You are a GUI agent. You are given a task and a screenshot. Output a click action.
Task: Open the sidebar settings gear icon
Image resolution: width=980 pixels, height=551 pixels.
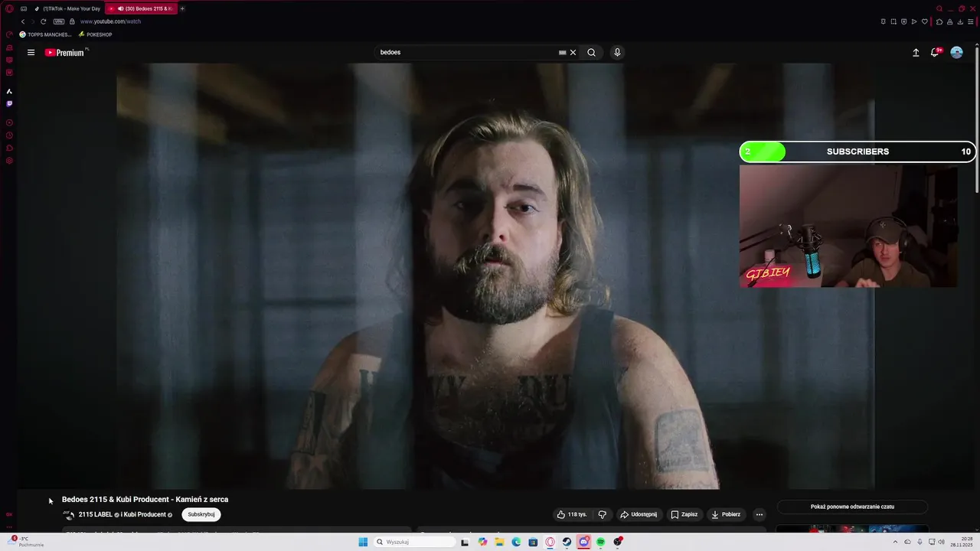(x=9, y=161)
